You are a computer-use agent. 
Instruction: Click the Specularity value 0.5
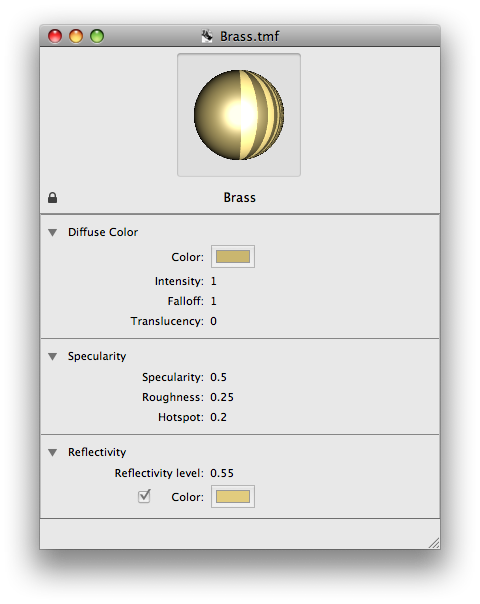tap(218, 377)
